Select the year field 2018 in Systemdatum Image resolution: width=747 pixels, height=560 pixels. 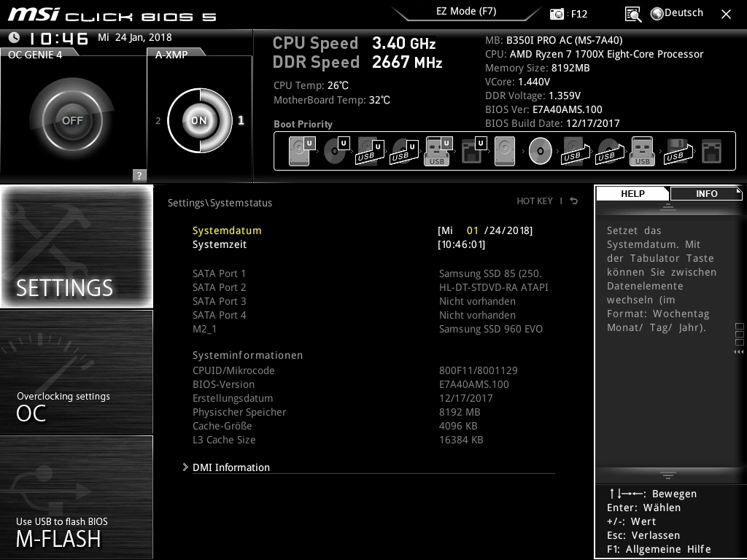coord(518,230)
